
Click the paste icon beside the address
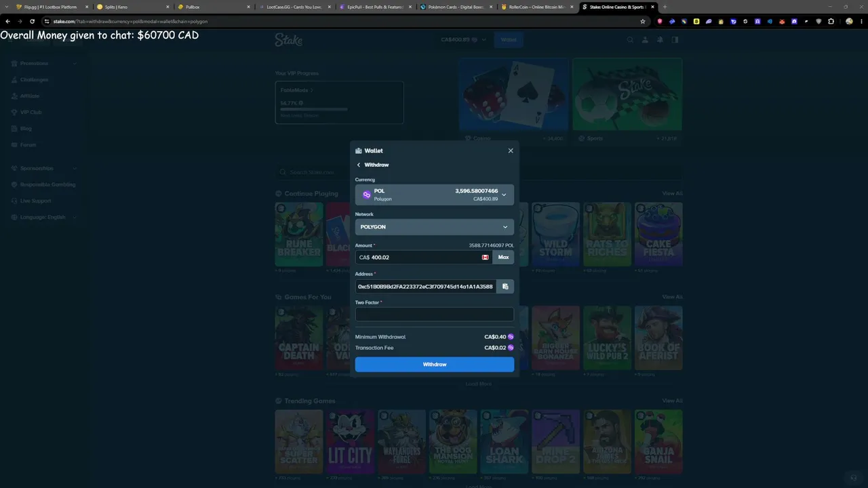(x=505, y=287)
